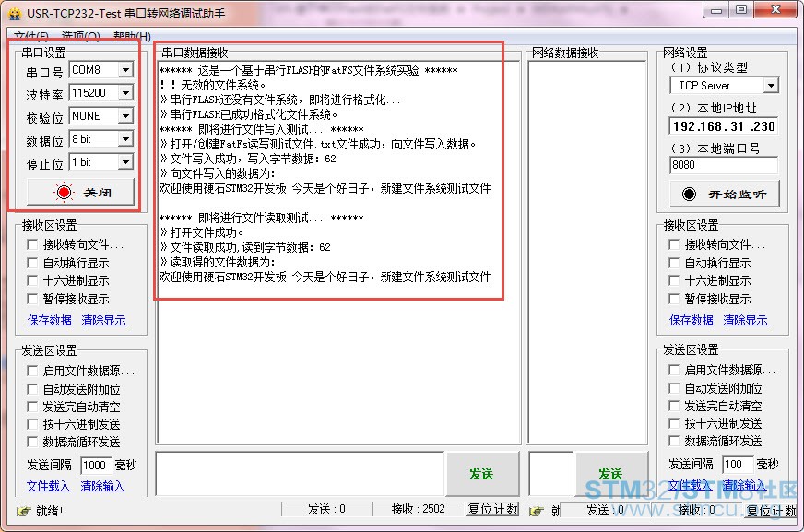Enable serial 自动发送附加位 checkbox
This screenshot has width=804, height=532.
[x=32, y=389]
